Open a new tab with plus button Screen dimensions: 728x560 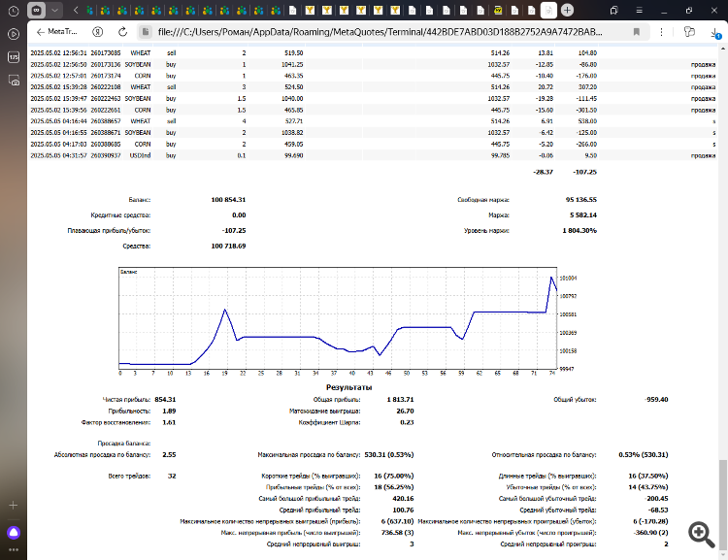point(567,11)
